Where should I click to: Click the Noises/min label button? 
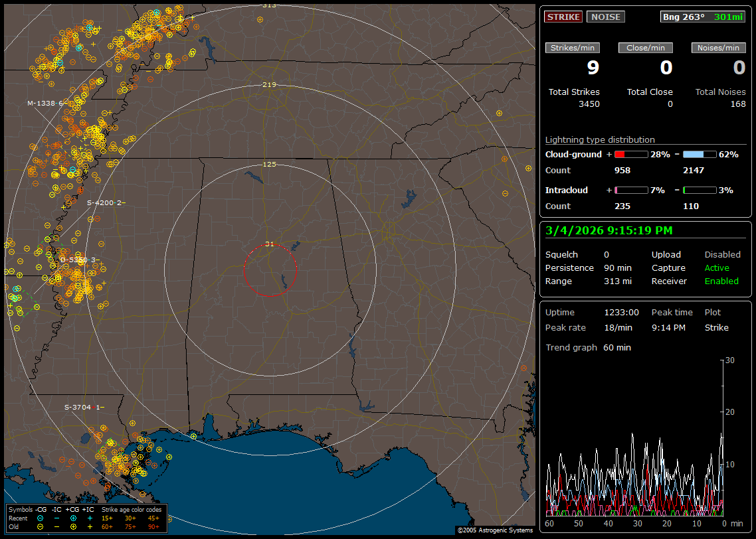click(718, 48)
